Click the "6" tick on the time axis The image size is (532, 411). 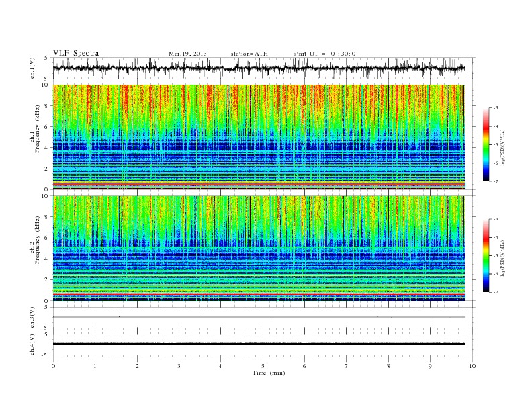click(304, 366)
